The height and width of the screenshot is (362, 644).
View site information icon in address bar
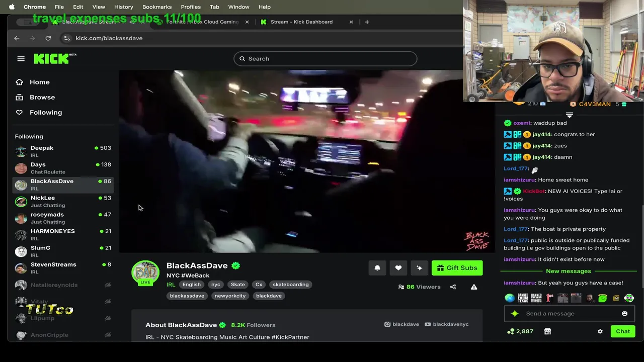click(66, 38)
